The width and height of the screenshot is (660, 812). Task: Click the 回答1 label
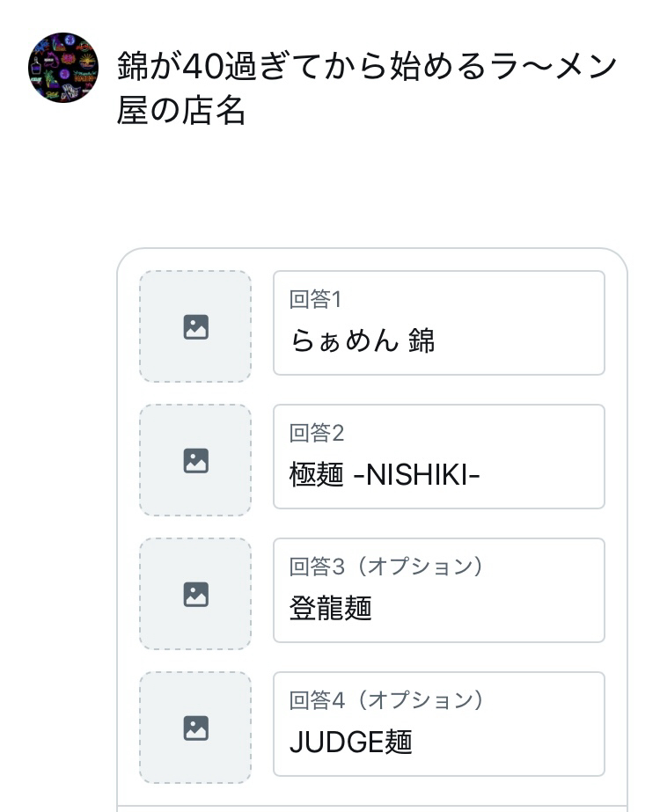click(315, 300)
